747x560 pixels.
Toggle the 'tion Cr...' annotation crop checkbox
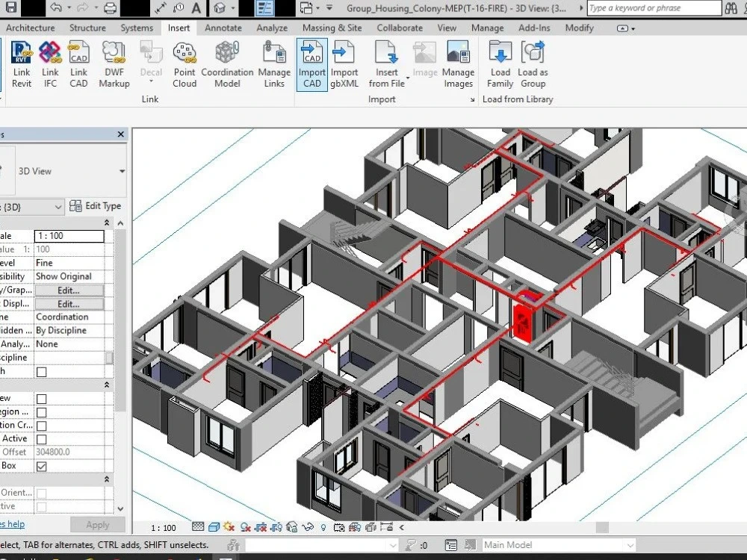pyautogui.click(x=41, y=426)
